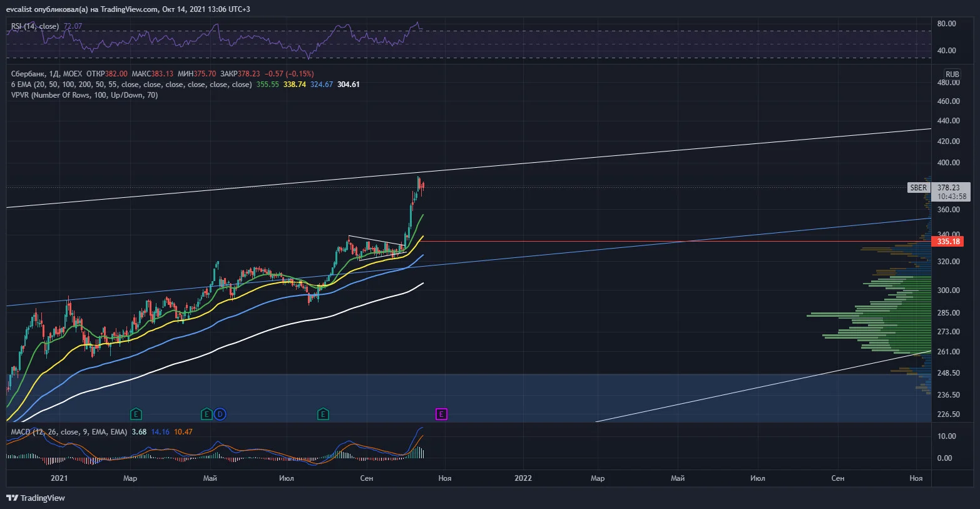Click the RUB currency badge

coord(952,74)
